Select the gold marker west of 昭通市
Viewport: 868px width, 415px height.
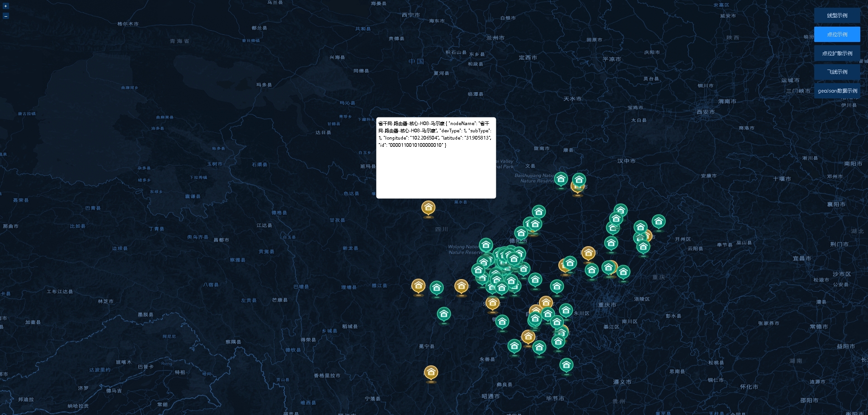click(x=431, y=373)
